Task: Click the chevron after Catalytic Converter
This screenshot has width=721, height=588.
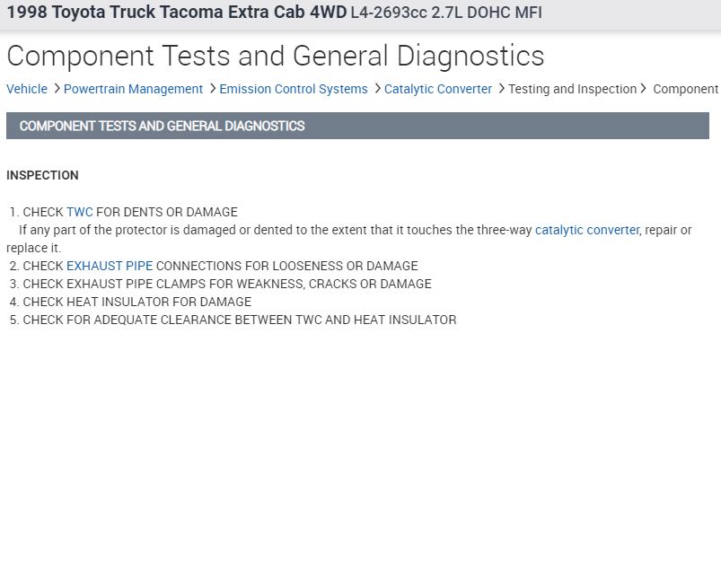Action: click(501, 89)
